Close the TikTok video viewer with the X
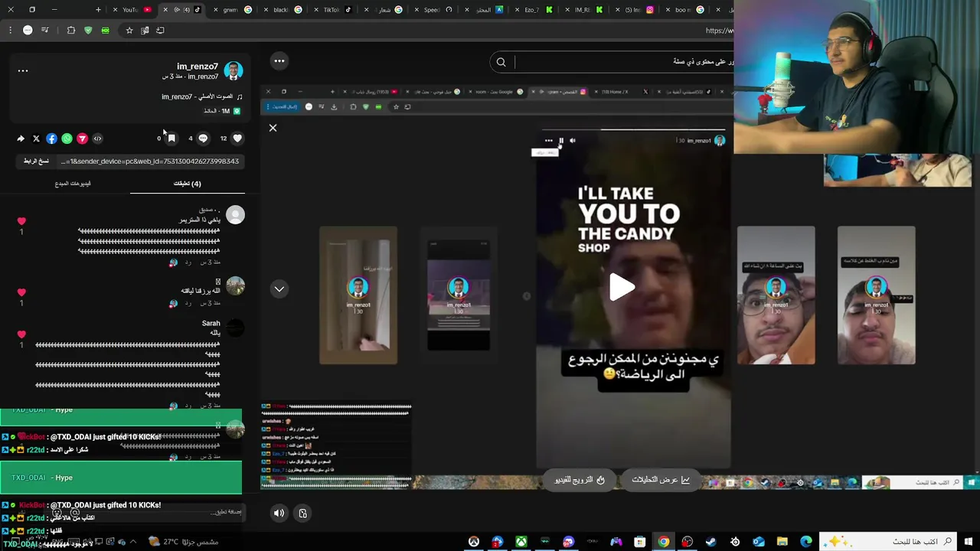Viewport: 980px width, 551px height. [273, 128]
